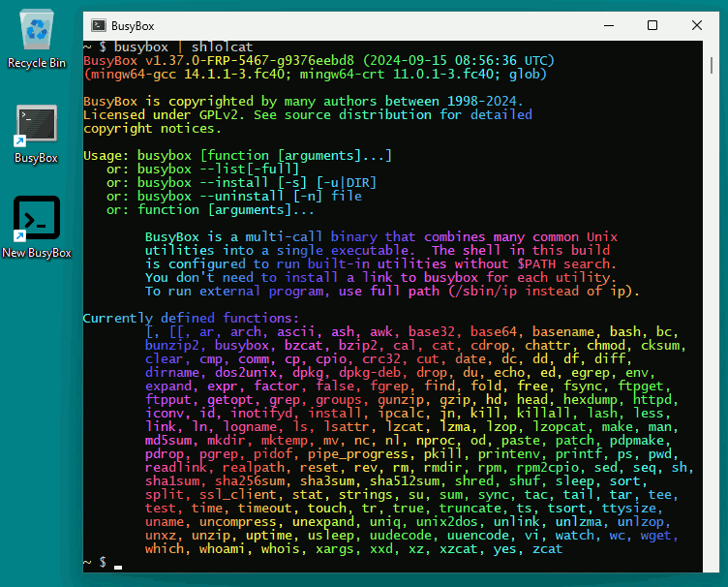The image size is (728, 587).
Task: Click "httpd" in the functions list
Action: (x=652, y=400)
